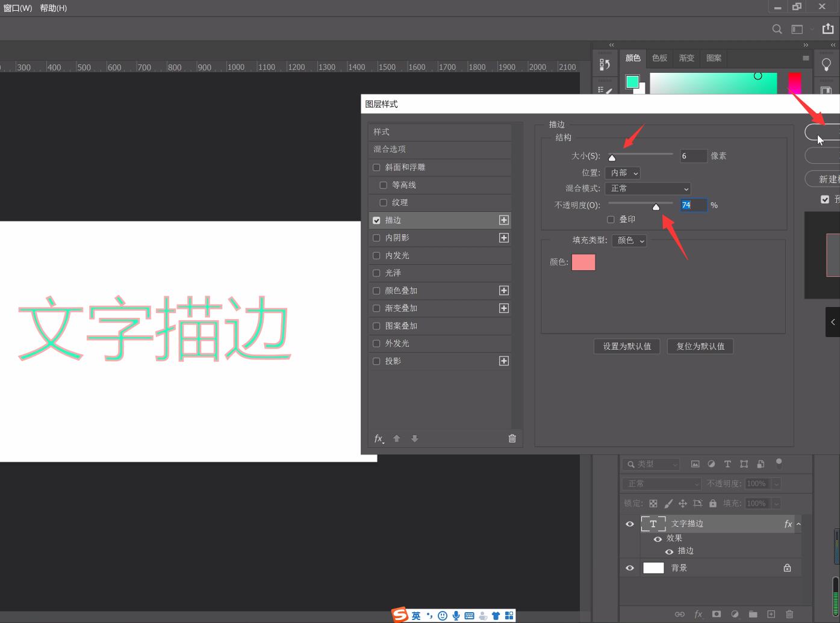
Task: Switch to the 色板 tab
Action: click(x=659, y=58)
